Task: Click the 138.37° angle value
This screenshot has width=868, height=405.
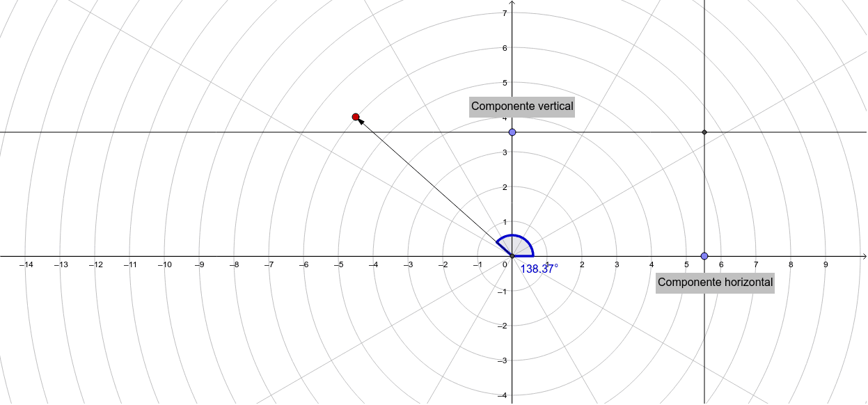Action: [539, 269]
